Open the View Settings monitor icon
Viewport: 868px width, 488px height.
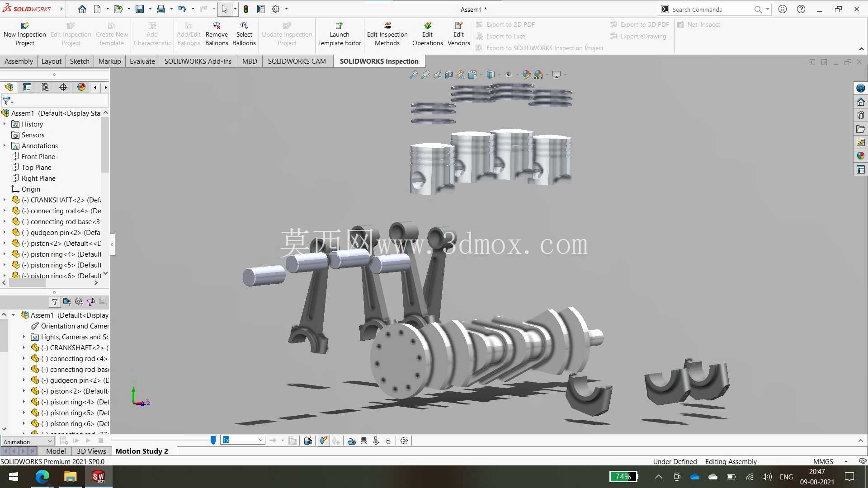click(557, 75)
